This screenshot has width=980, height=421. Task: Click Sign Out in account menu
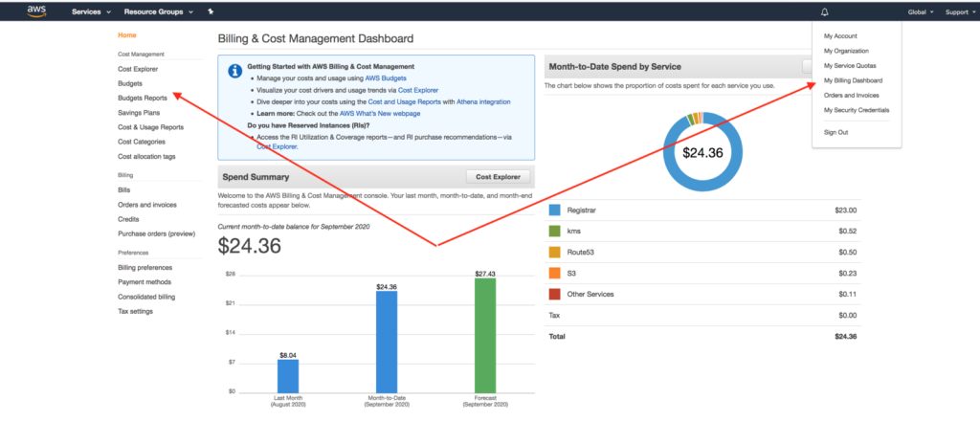(x=835, y=132)
